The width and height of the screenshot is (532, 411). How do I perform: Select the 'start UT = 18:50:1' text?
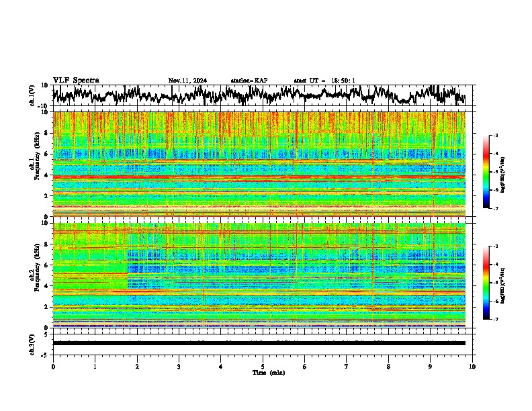point(324,81)
